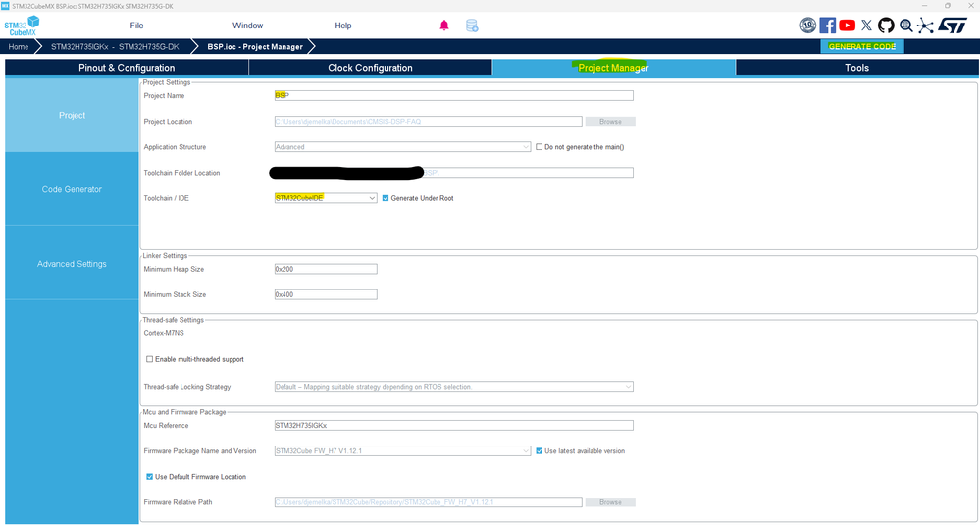Click the Firmware Relative Path field
The width and height of the screenshot is (980, 525).
click(428, 501)
